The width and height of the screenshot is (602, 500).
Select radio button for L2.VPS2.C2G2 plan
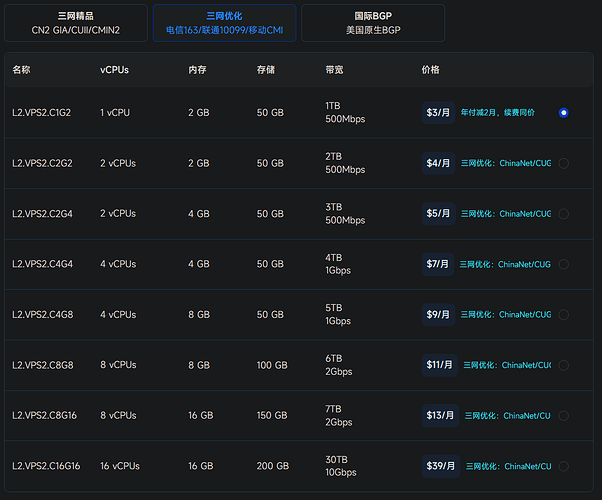564,163
